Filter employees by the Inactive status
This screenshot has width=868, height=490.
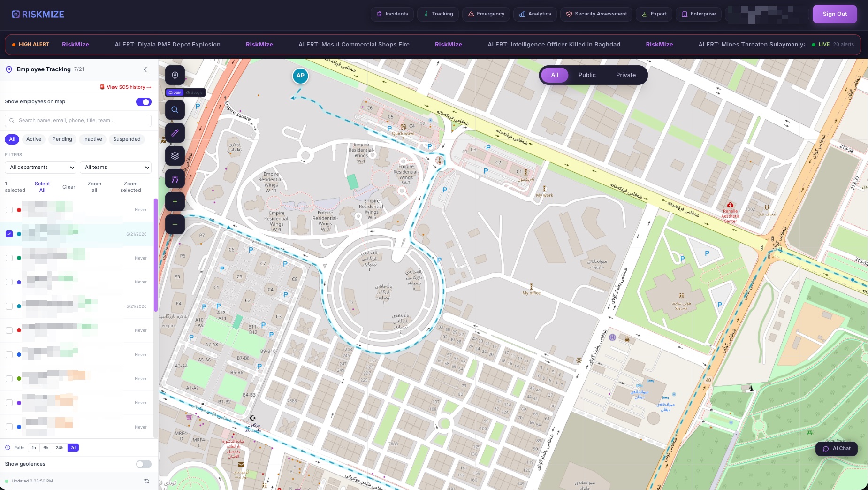92,139
